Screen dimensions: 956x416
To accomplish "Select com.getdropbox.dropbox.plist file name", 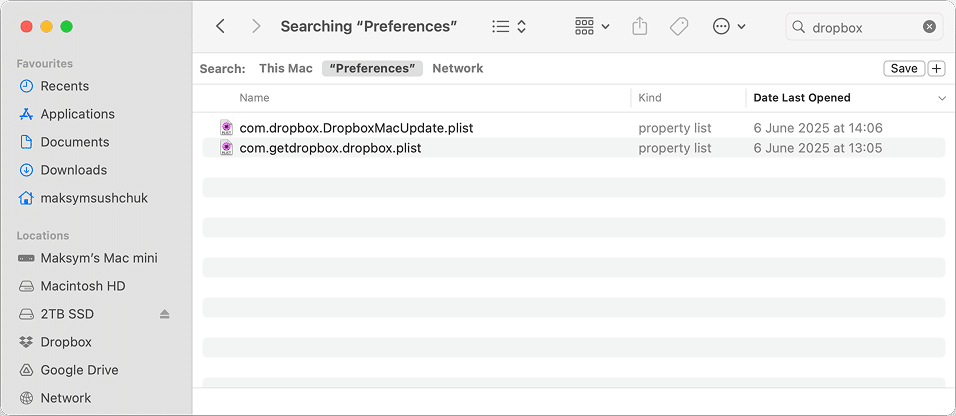I will 330,148.
